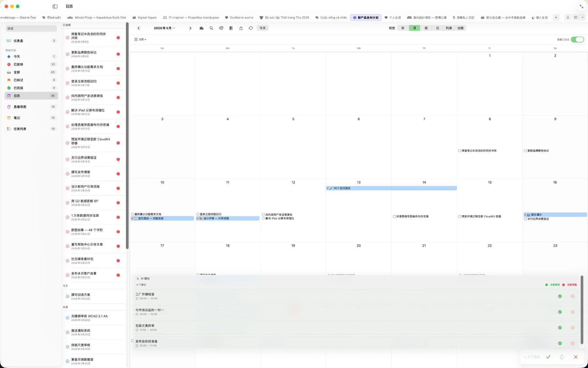Dismiss changes with the bottom red X
Viewport: 588px width, 368px height.
pos(576,357)
